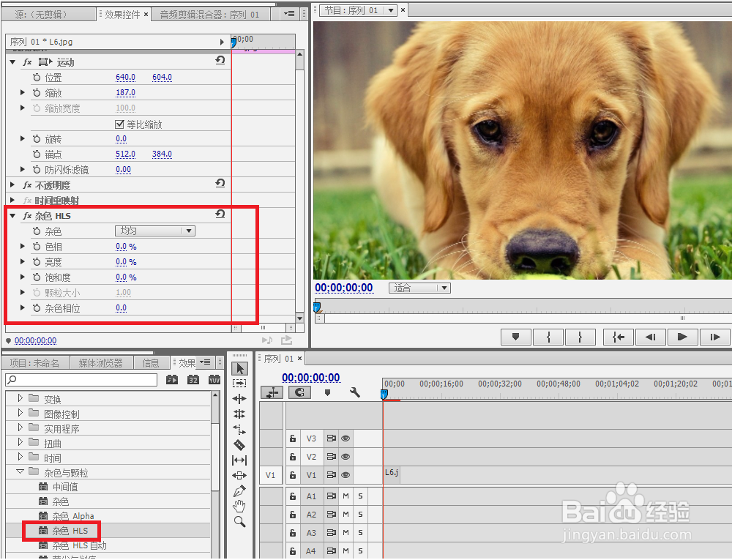
Task: Collapse the 运动 effect section
Action: (12, 62)
